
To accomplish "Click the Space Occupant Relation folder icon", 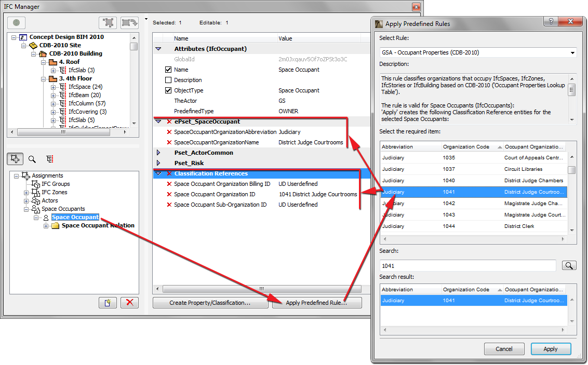I will 56,226.
